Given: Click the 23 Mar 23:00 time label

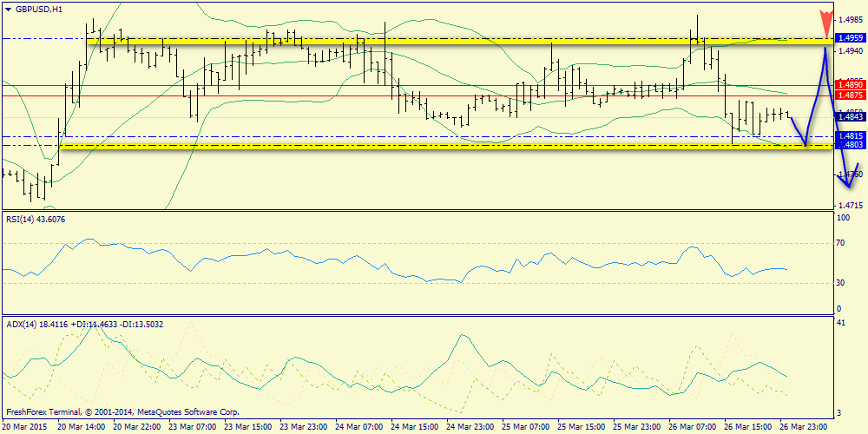Looking at the screenshot, I should (302, 427).
